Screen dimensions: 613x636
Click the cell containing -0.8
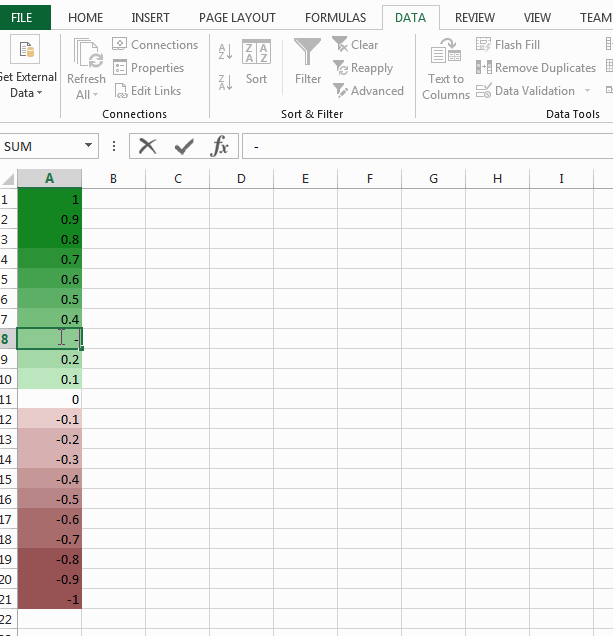click(x=49, y=559)
